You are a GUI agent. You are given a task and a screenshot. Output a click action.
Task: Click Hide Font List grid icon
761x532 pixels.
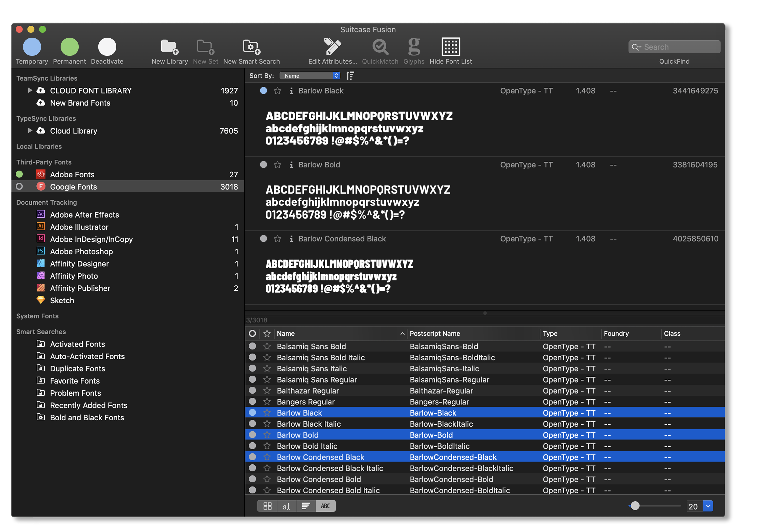click(451, 47)
